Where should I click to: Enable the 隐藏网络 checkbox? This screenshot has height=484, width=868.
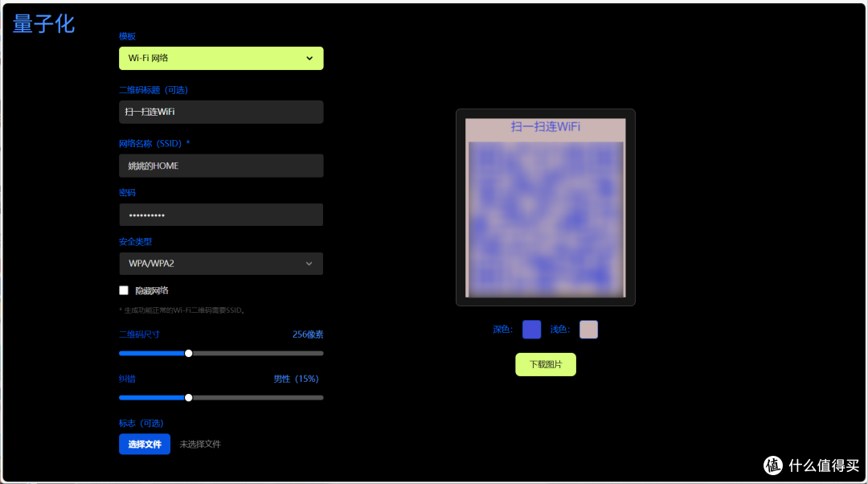click(124, 290)
